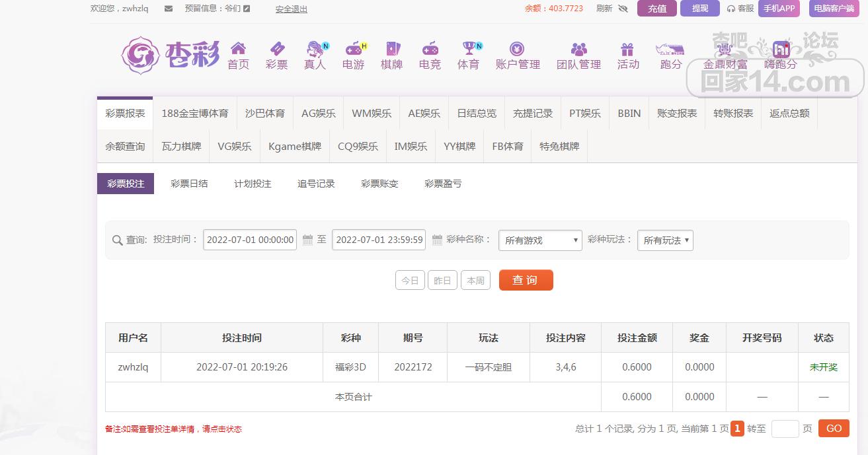Click the 杏彩 site logo
Viewport: 868px width, 455px height.
click(171, 55)
